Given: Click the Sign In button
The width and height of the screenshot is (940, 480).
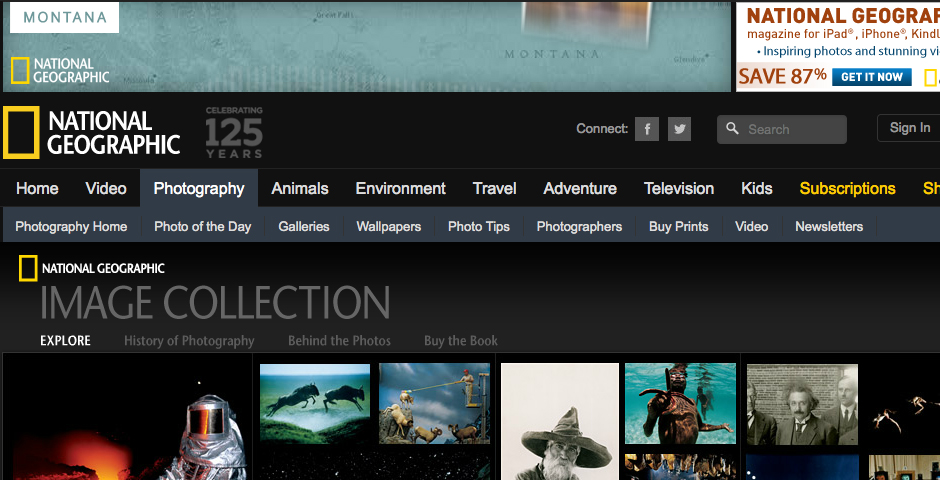Looking at the screenshot, I should click(x=909, y=128).
